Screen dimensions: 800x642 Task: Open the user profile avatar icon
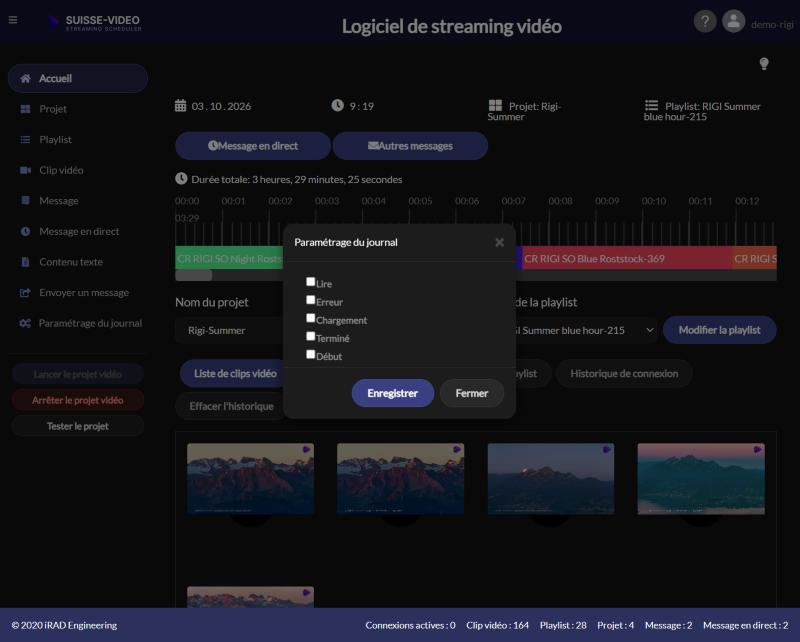click(734, 21)
